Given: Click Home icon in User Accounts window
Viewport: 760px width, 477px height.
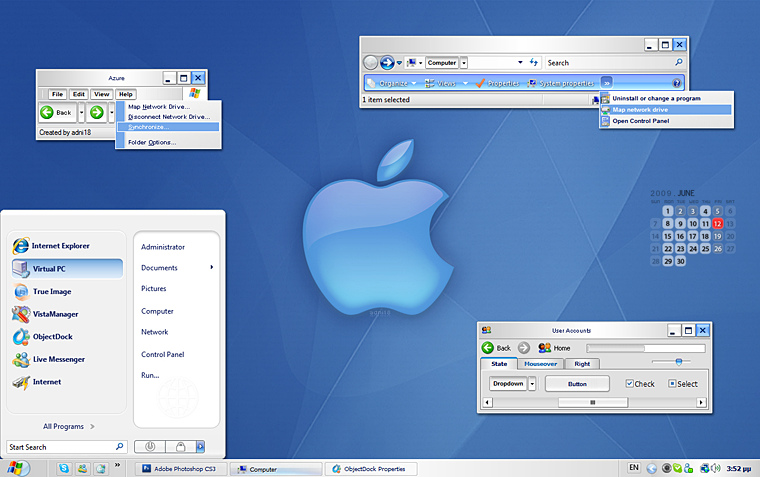Looking at the screenshot, I should pyautogui.click(x=545, y=348).
